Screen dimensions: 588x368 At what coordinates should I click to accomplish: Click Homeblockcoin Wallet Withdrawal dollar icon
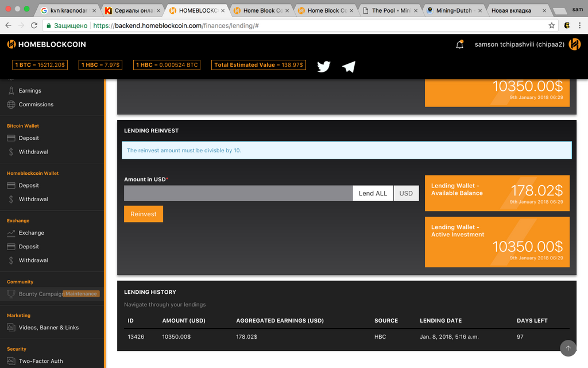(x=11, y=199)
